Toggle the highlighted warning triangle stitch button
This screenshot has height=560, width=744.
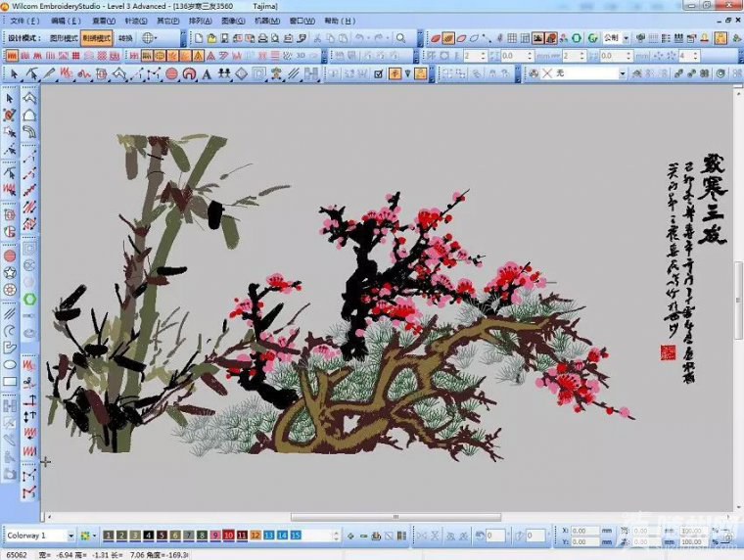point(199,56)
